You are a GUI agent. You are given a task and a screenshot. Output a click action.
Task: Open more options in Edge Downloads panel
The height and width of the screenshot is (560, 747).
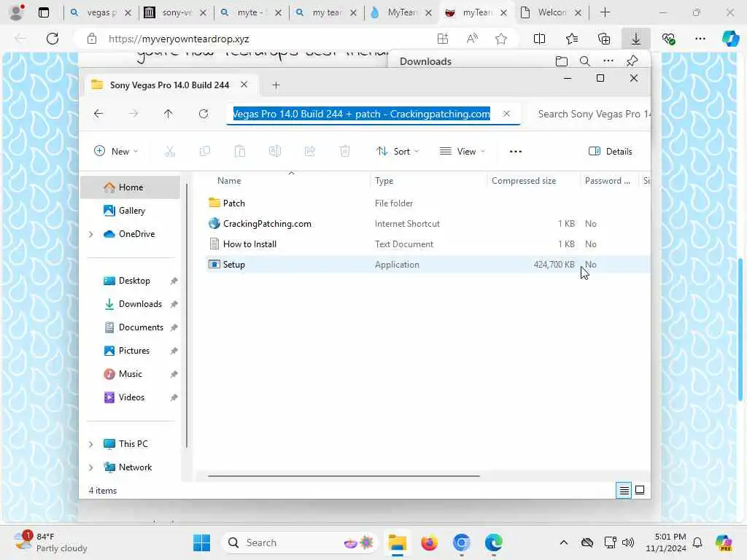pyautogui.click(x=608, y=61)
